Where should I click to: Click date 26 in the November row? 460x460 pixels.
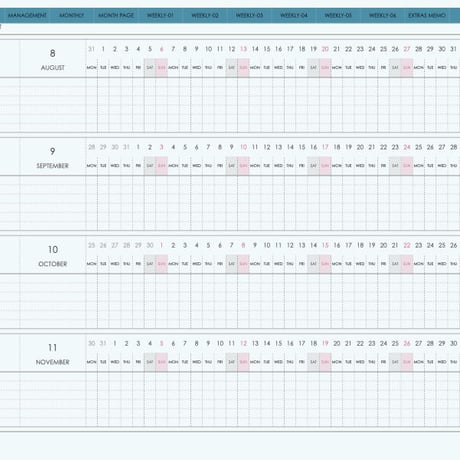click(407, 344)
